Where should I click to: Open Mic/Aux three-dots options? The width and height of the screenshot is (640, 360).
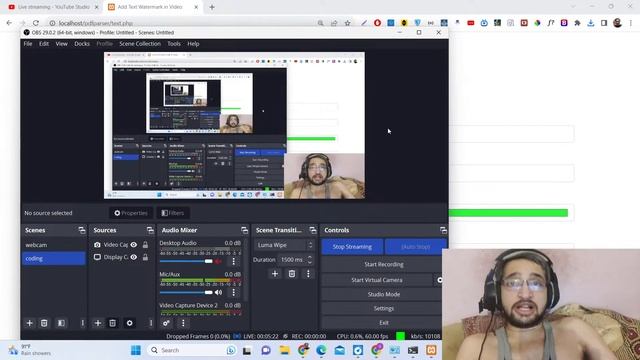point(233,292)
